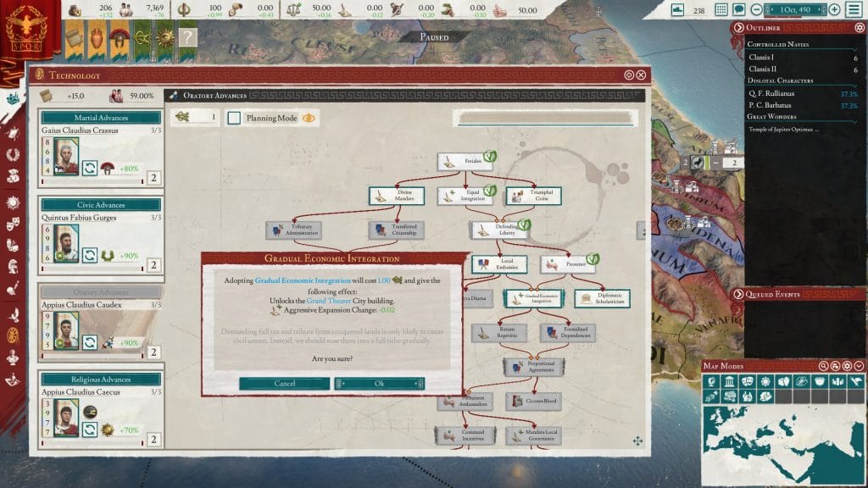Open the chat speech bubble icon
This screenshot has width=868, height=488.
(738, 9)
